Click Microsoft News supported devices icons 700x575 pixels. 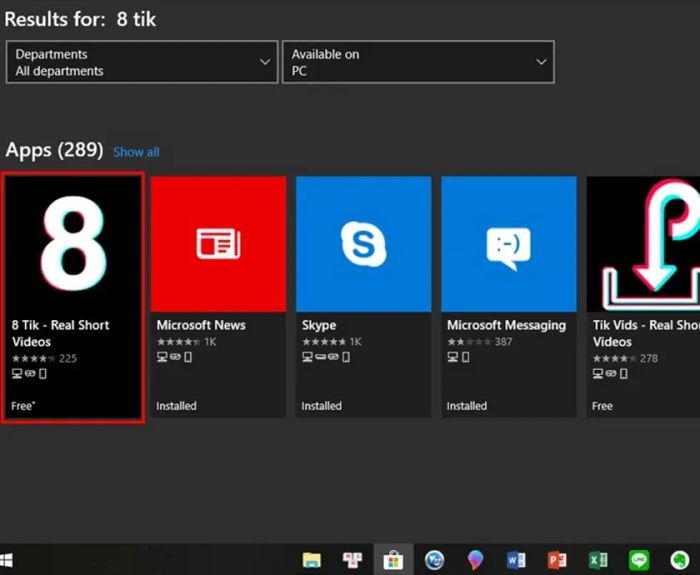coord(175,357)
